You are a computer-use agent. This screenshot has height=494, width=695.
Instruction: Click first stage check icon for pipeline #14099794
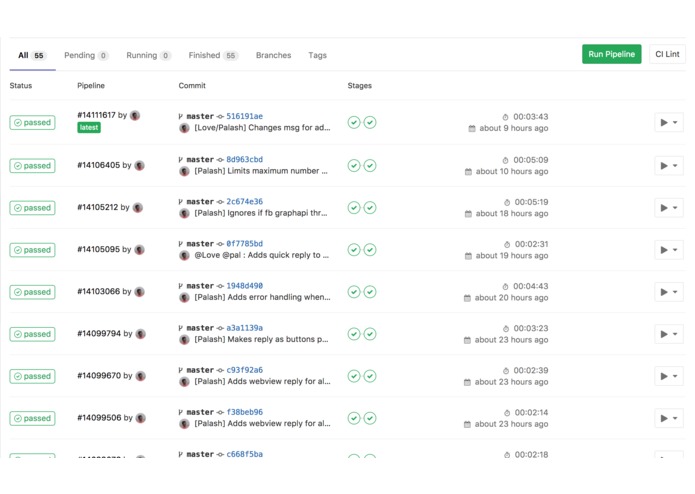[x=354, y=334]
